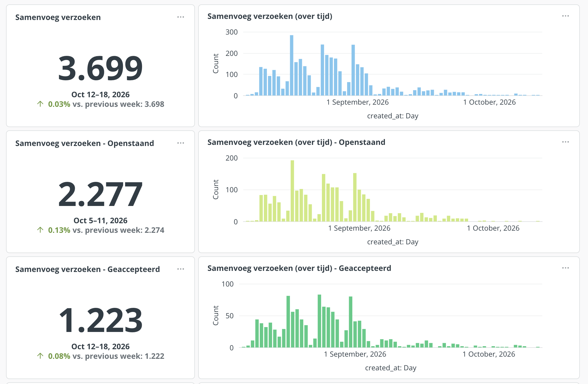
Task: Click 'created_at: Day' axis label in Openstaand chart
Action: tap(393, 242)
